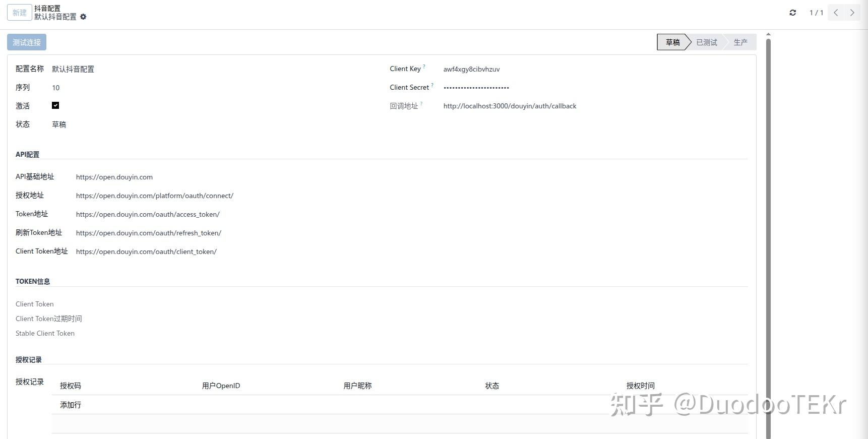Click the 用户OpenID column header
868x439 pixels.
point(221,386)
